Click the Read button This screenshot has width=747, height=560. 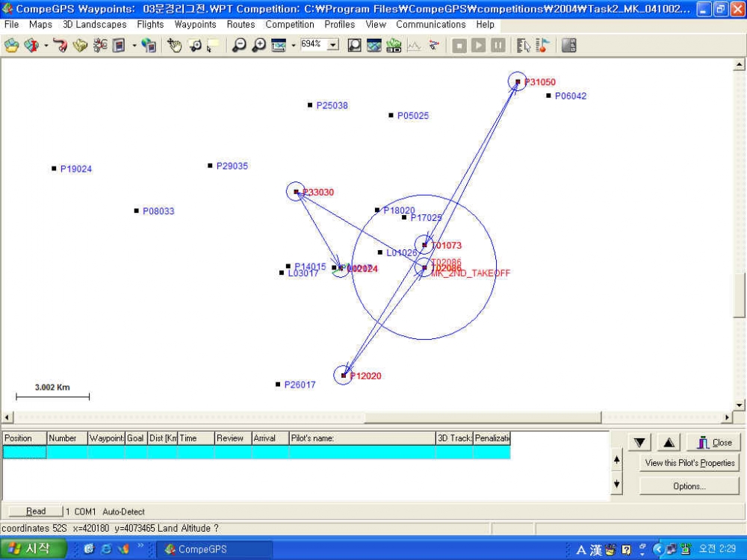tap(36, 511)
